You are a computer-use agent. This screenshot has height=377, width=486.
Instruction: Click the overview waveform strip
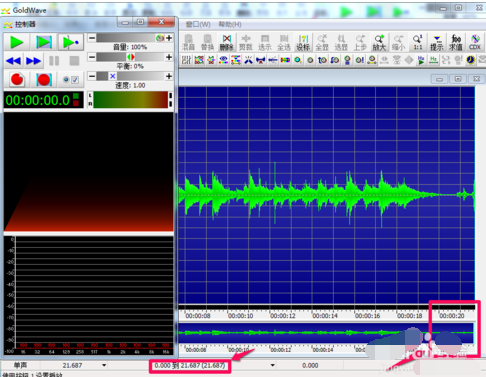coord(326,332)
